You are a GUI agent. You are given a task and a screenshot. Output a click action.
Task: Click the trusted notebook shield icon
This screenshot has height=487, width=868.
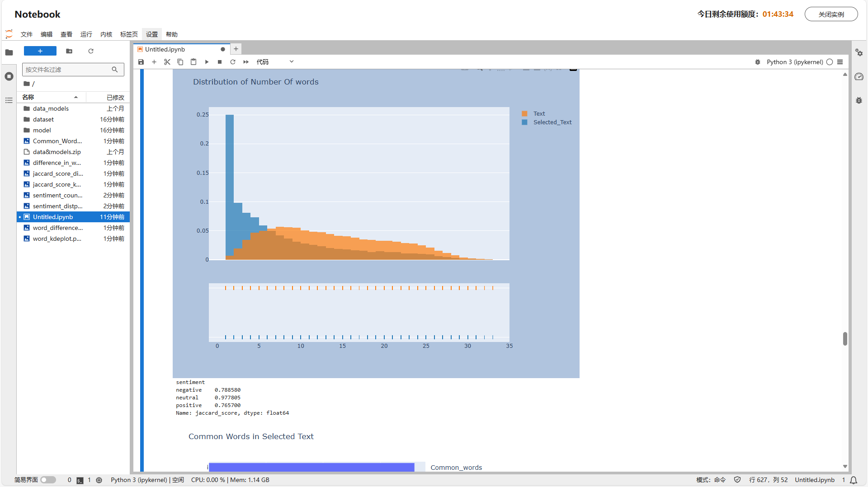click(737, 480)
